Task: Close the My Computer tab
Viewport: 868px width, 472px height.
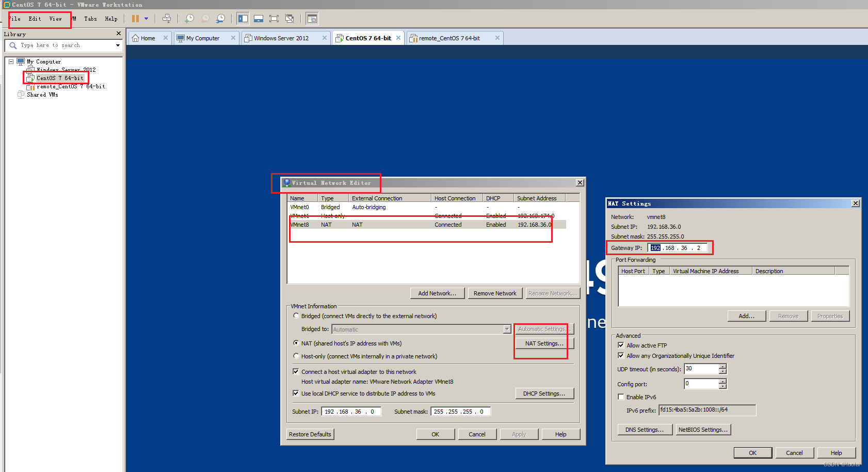Action: (x=233, y=38)
